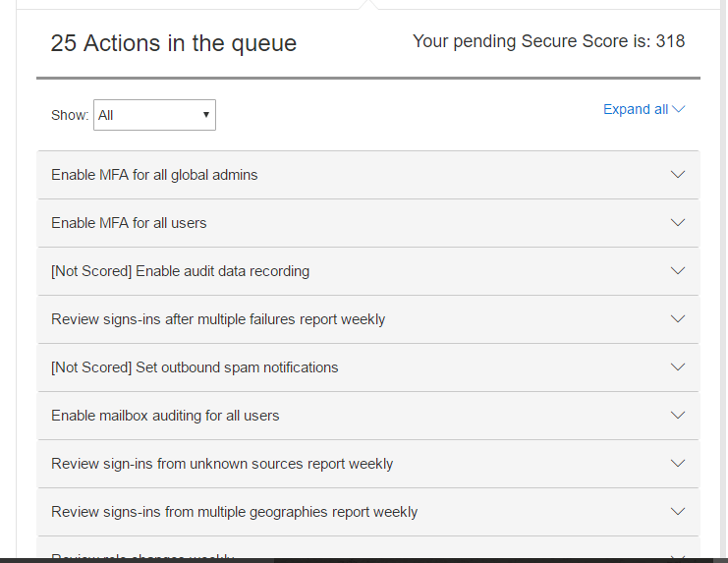This screenshot has width=728, height=563.
Task: Select the Enable MFA for all global admins title
Action: (x=154, y=175)
